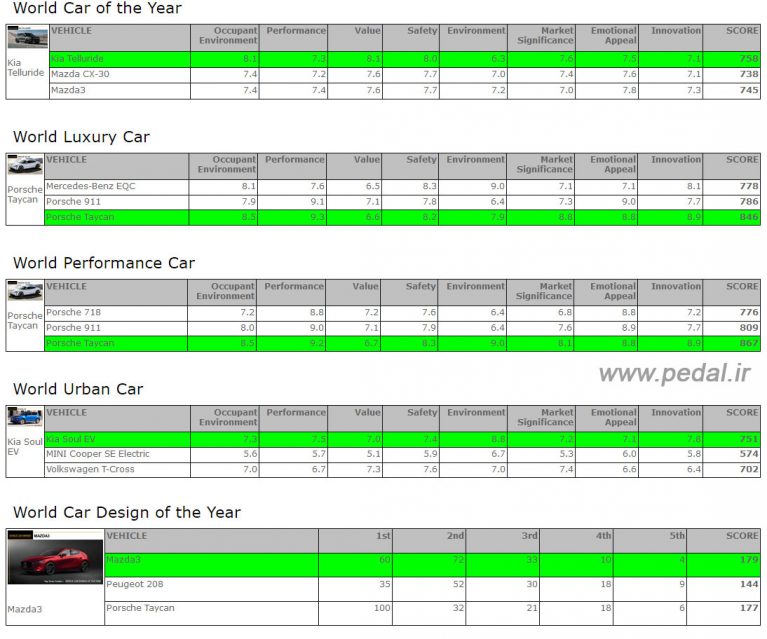Click Porsche Taycan 1st-place votes value 100
The height and width of the screenshot is (639, 767).
click(x=382, y=608)
